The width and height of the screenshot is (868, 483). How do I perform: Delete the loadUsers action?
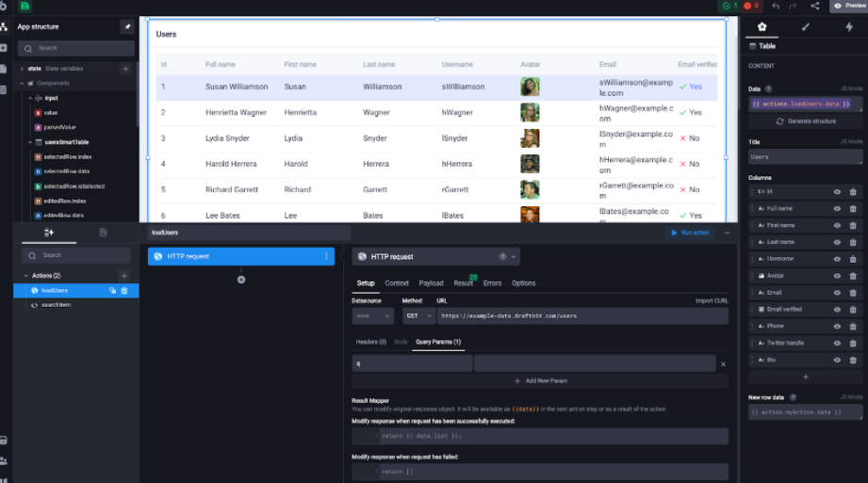click(x=123, y=291)
